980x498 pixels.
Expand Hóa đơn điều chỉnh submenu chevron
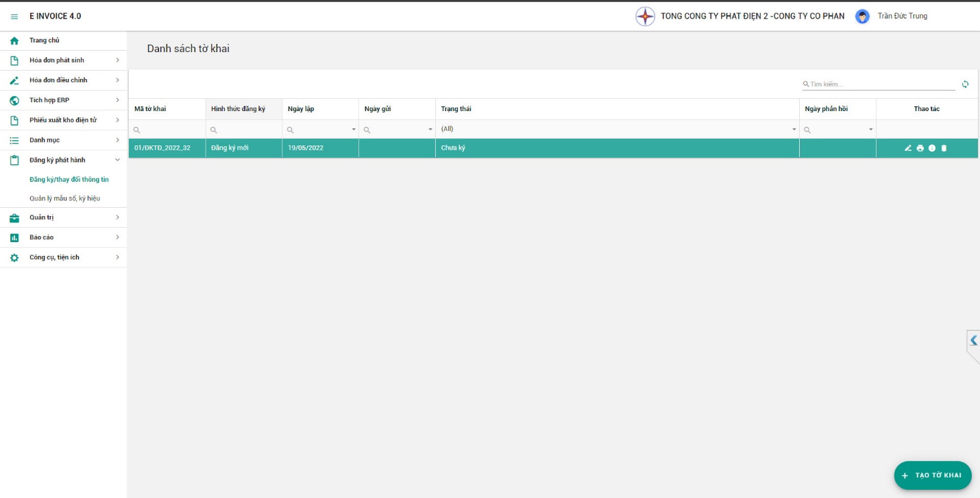117,80
